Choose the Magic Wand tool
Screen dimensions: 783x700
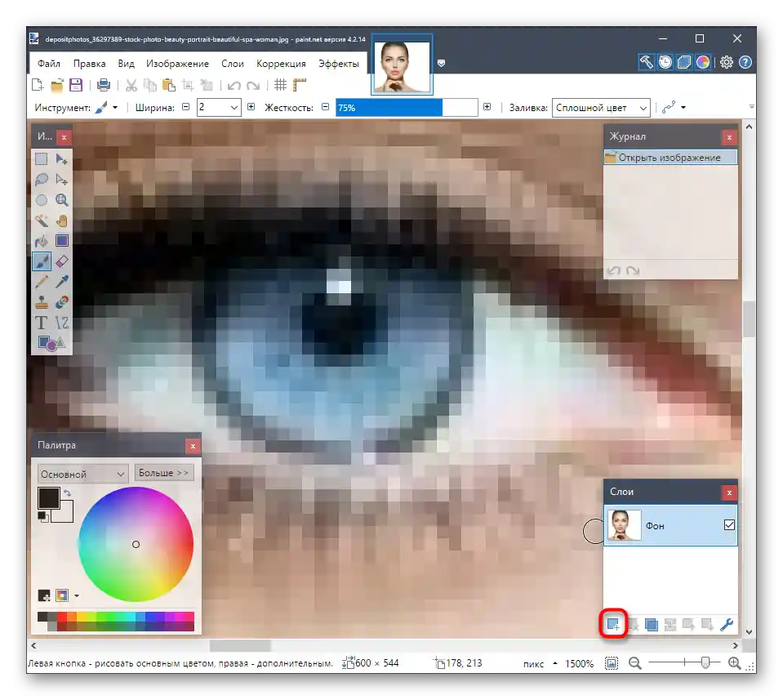point(42,221)
